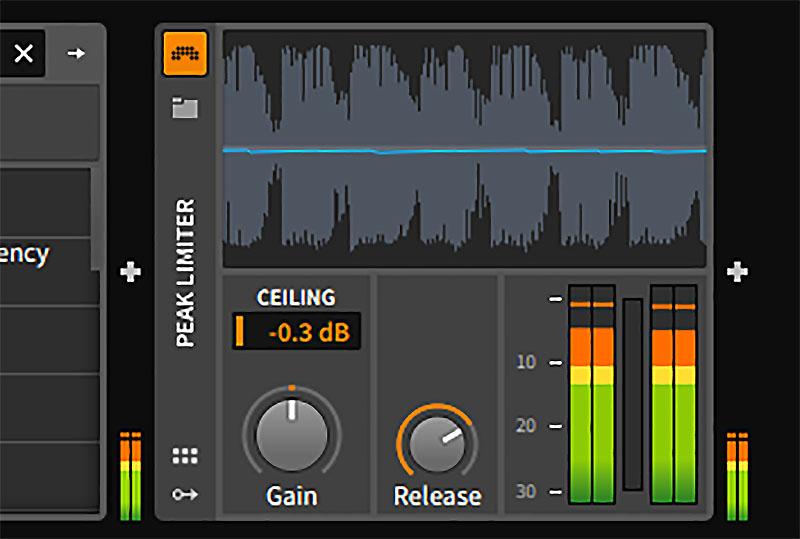The width and height of the screenshot is (800, 539).
Task: Open the Peak Limiter remote controls grid icon
Action: [x=185, y=456]
